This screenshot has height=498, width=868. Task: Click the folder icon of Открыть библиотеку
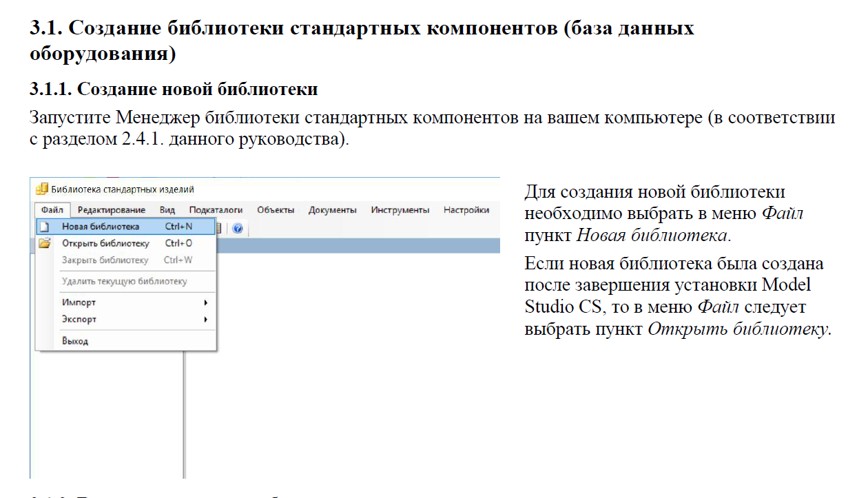coord(45,243)
